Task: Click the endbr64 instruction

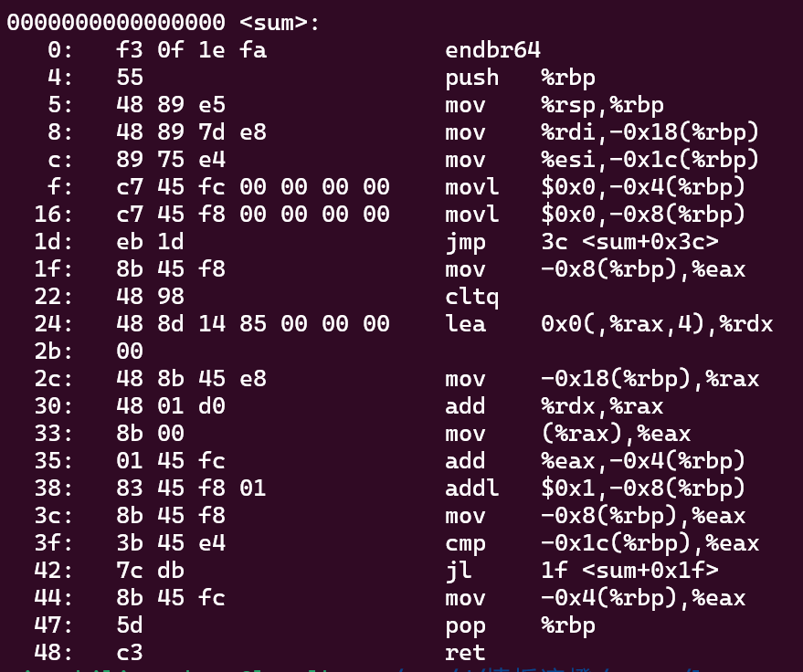Action: pyautogui.click(x=492, y=50)
